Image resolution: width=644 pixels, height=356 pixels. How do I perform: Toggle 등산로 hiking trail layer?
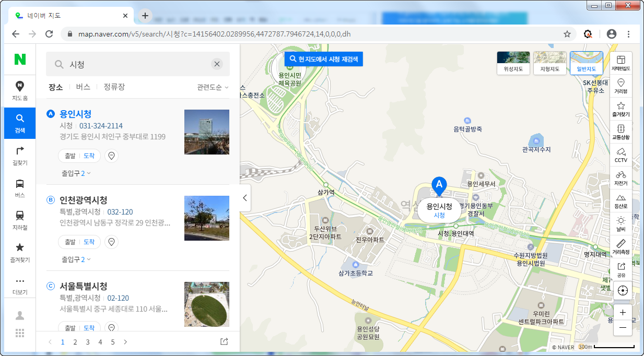point(621,201)
